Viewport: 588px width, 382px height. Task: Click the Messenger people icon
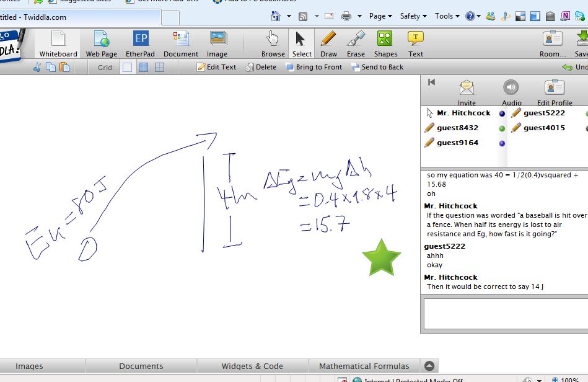tap(491, 16)
